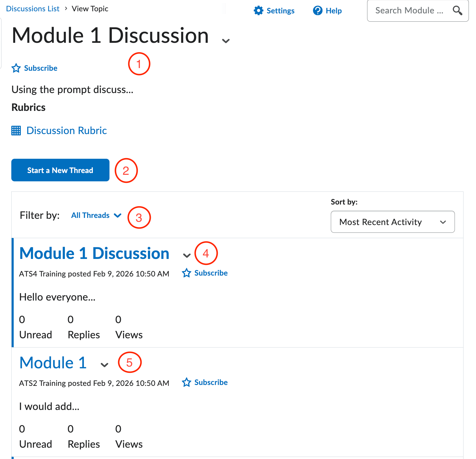Click the rubric grid icon beside Discussion Rubric
Screen dimensions: 476x459
click(16, 131)
